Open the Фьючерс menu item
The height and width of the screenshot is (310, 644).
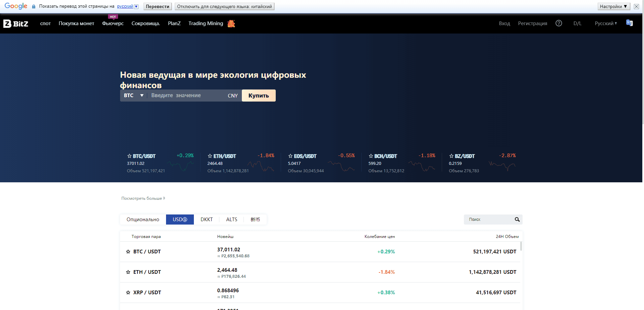point(113,23)
